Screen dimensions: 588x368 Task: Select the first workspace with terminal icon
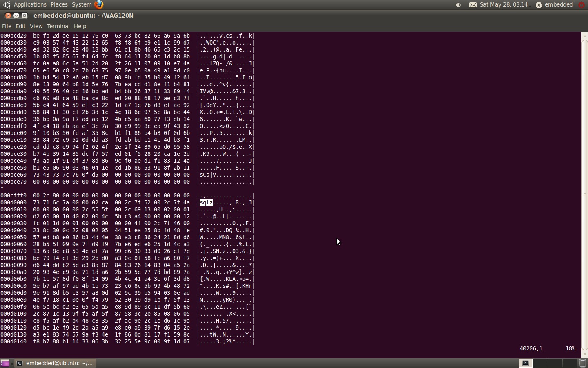(x=526, y=363)
